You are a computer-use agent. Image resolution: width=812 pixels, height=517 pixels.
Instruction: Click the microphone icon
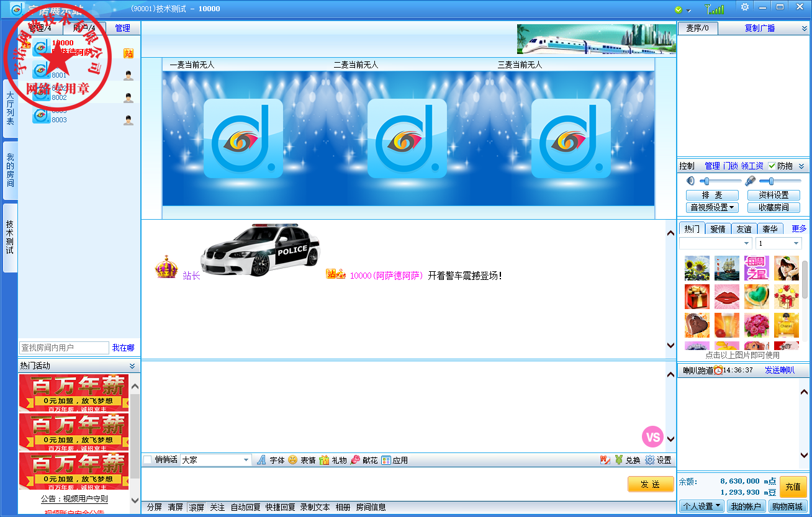751,181
